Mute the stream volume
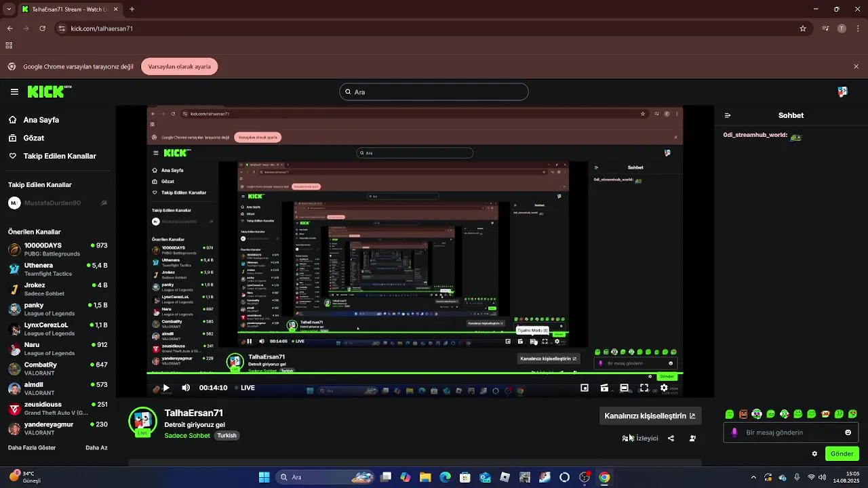The width and height of the screenshot is (868, 488). click(186, 388)
